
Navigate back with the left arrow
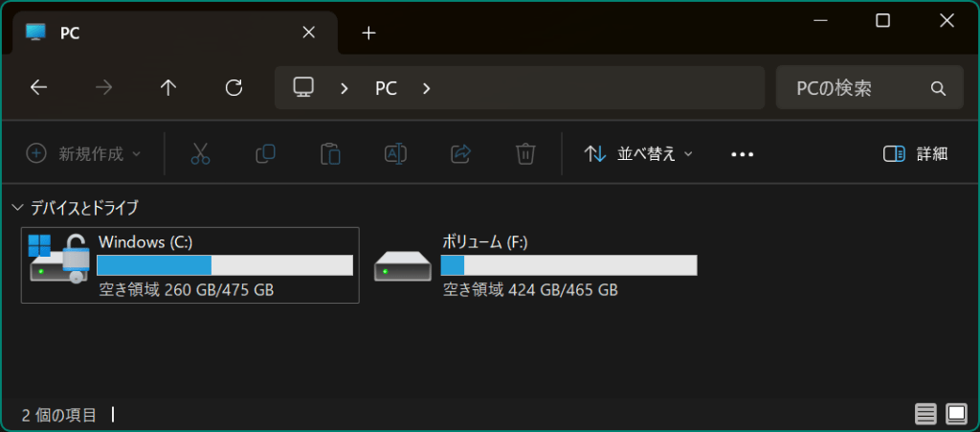point(38,88)
